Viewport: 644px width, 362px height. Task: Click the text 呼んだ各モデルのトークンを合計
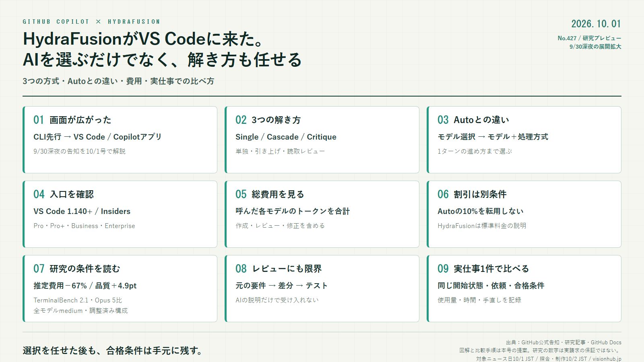[293, 211]
